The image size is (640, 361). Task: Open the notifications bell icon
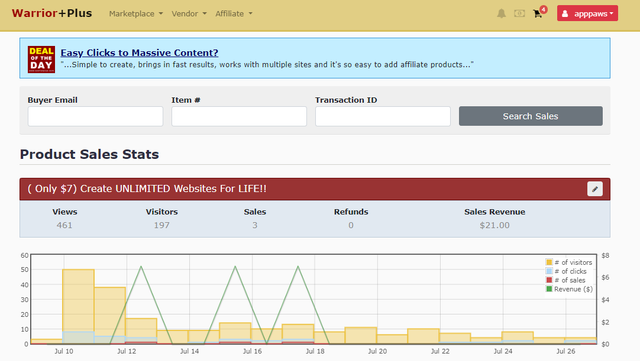click(x=501, y=13)
